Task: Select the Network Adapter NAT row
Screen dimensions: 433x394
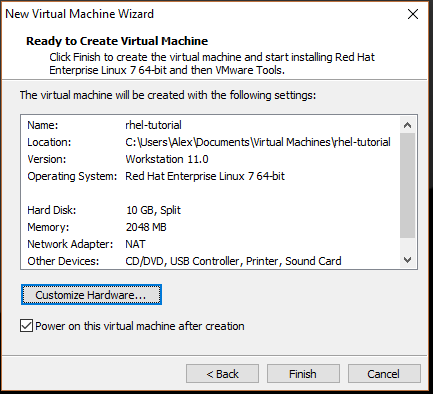Action: (x=210, y=244)
